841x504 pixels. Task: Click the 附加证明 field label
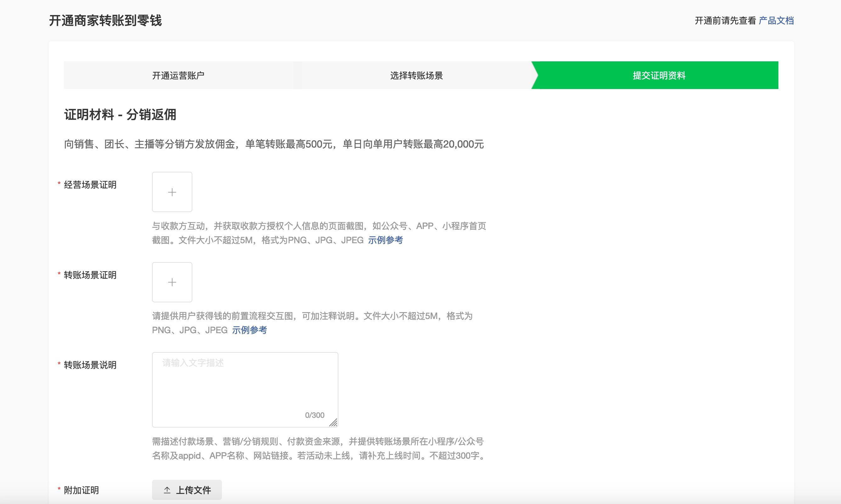click(x=81, y=490)
